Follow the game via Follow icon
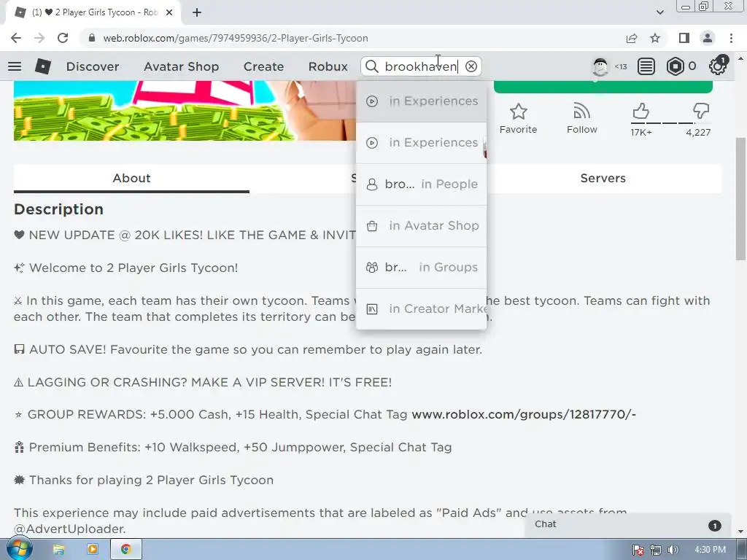Screen dimensions: 747x560 click(581, 112)
